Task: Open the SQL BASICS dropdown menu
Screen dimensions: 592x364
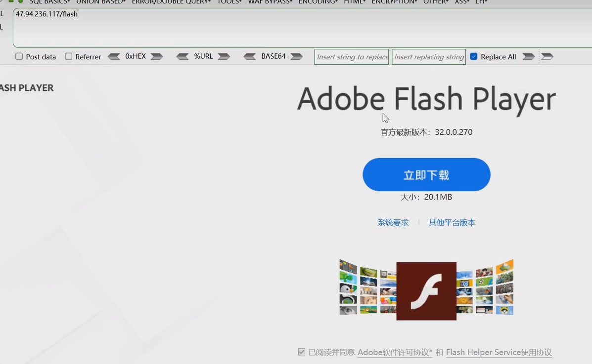Action: [49, 2]
